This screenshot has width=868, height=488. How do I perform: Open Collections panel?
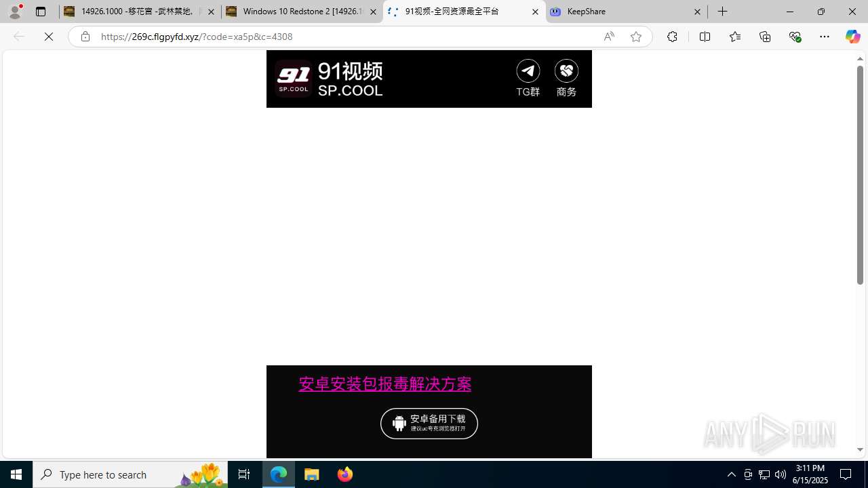pyautogui.click(x=765, y=37)
